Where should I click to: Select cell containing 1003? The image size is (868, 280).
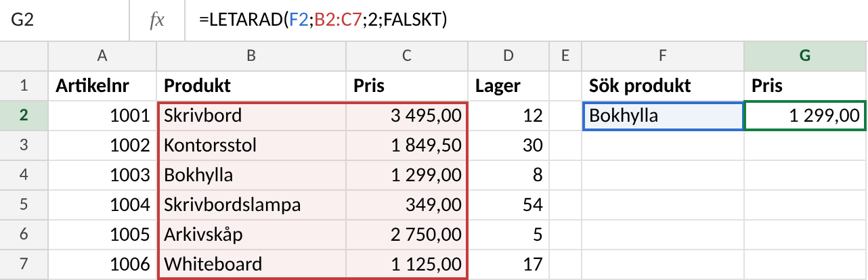[102, 175]
